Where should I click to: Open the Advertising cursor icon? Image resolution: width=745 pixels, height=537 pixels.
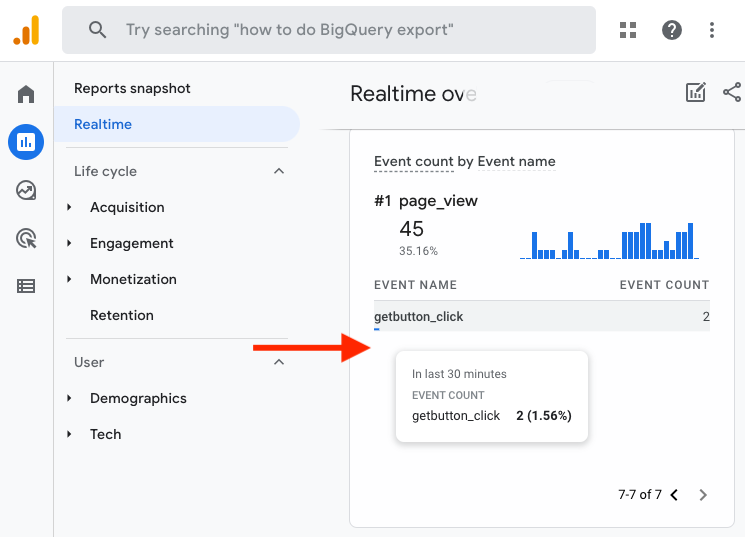26,238
